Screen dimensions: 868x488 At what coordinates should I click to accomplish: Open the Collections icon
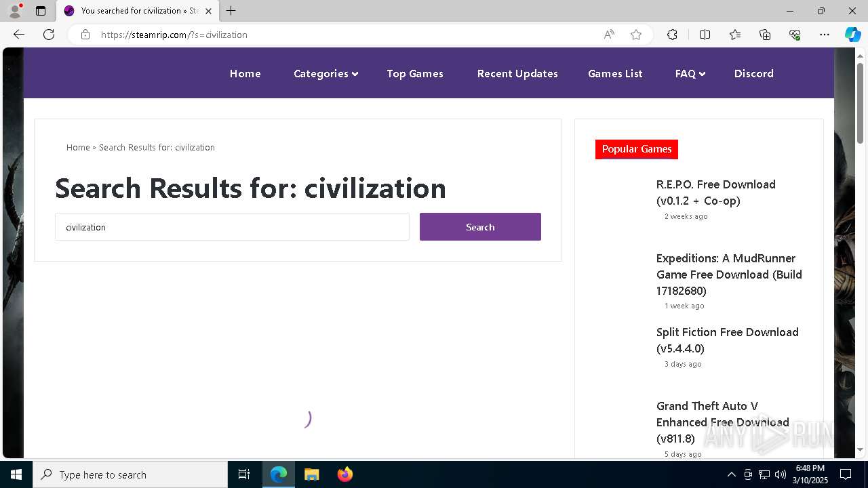[x=765, y=35]
